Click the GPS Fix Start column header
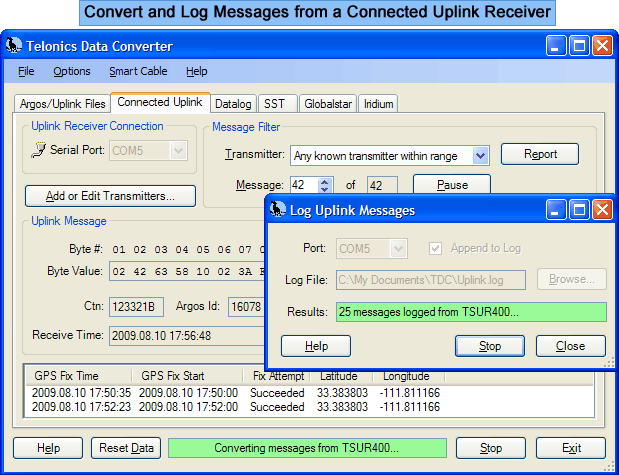The image size is (619, 475). click(x=187, y=376)
